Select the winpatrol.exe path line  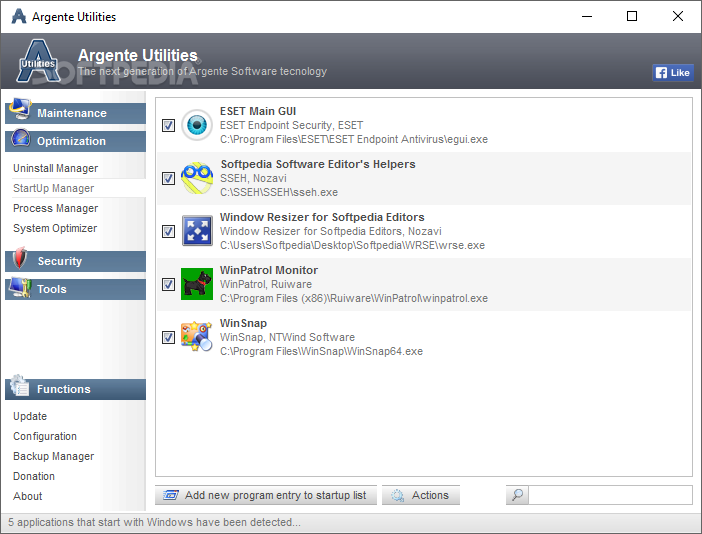click(x=354, y=298)
